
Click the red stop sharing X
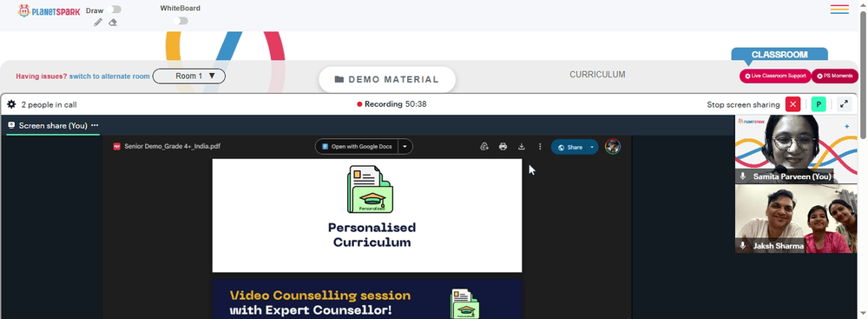[792, 104]
